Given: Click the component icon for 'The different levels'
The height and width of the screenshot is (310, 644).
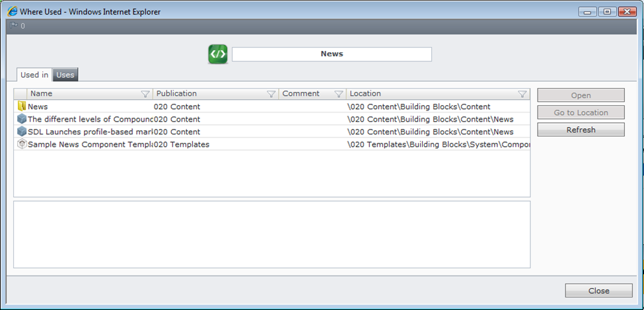Looking at the screenshot, I should (x=22, y=119).
